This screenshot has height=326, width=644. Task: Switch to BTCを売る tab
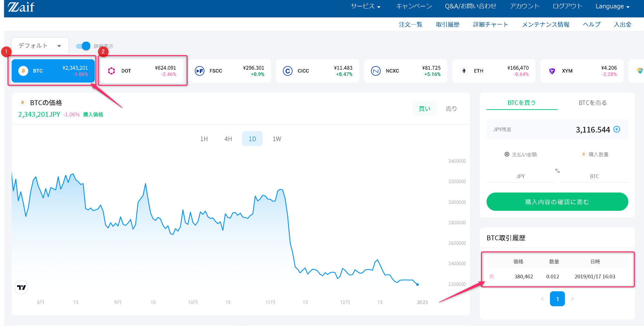[592, 103]
